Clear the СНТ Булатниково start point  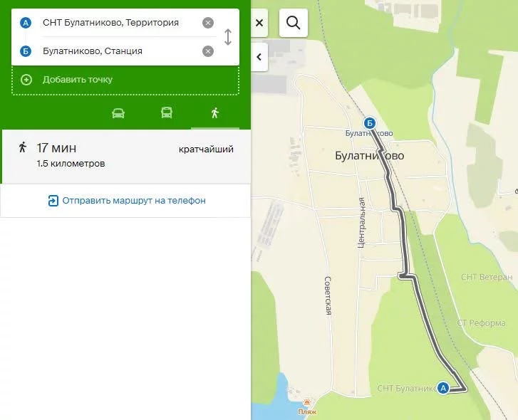click(x=208, y=23)
